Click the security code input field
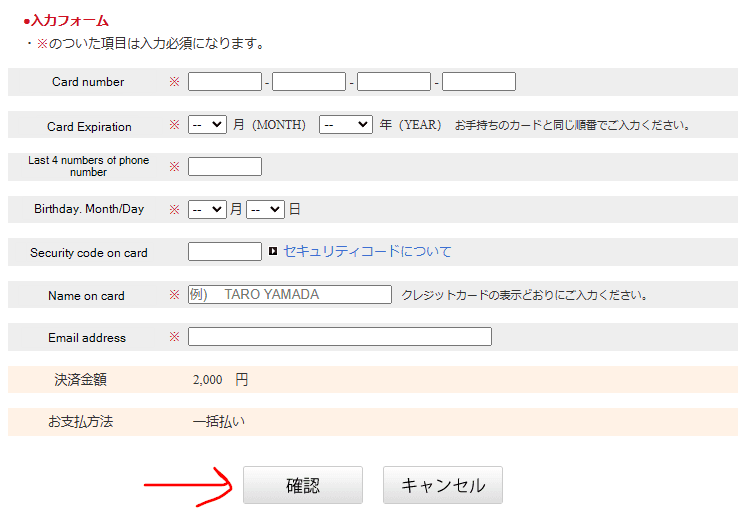This screenshot has width=747, height=517. coord(225,252)
